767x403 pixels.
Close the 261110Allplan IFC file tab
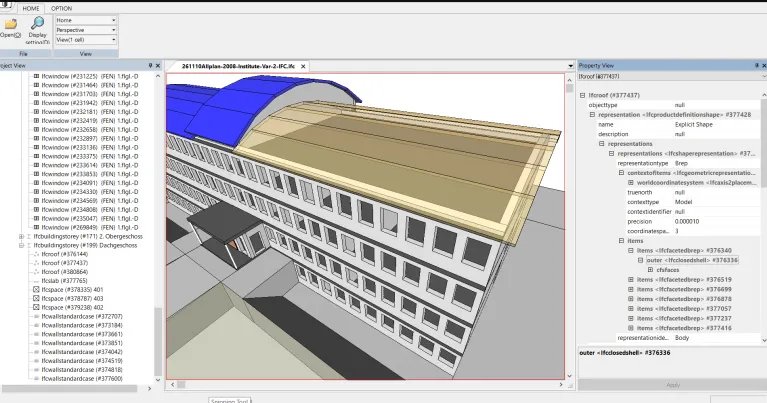[x=303, y=67]
